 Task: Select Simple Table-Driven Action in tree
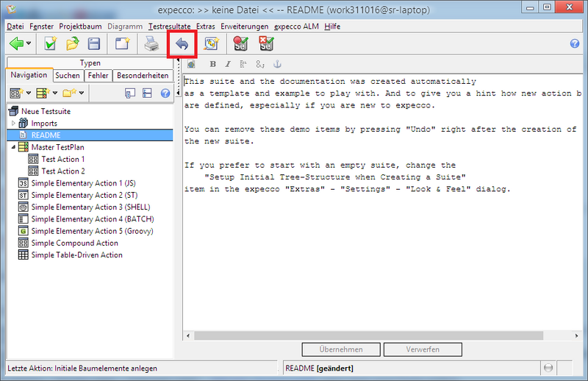pyautogui.click(x=76, y=255)
